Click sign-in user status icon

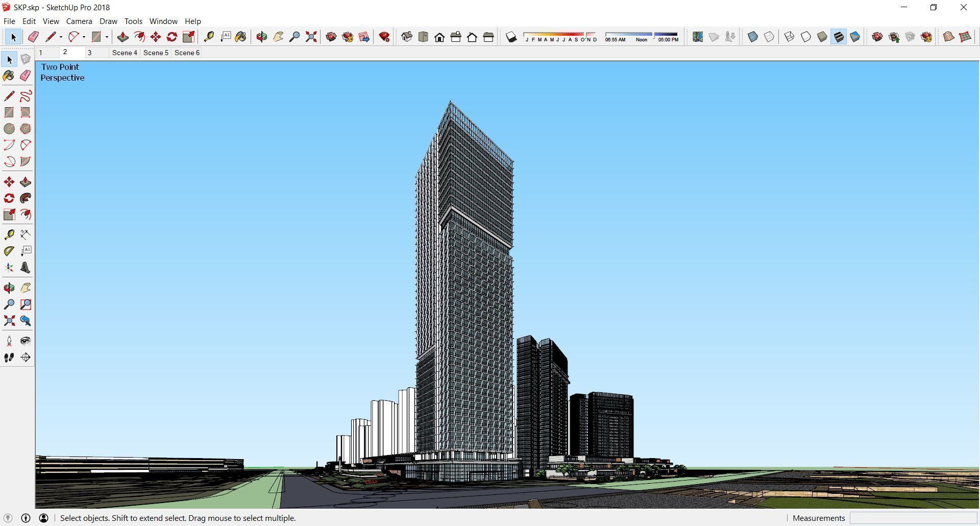(44, 518)
